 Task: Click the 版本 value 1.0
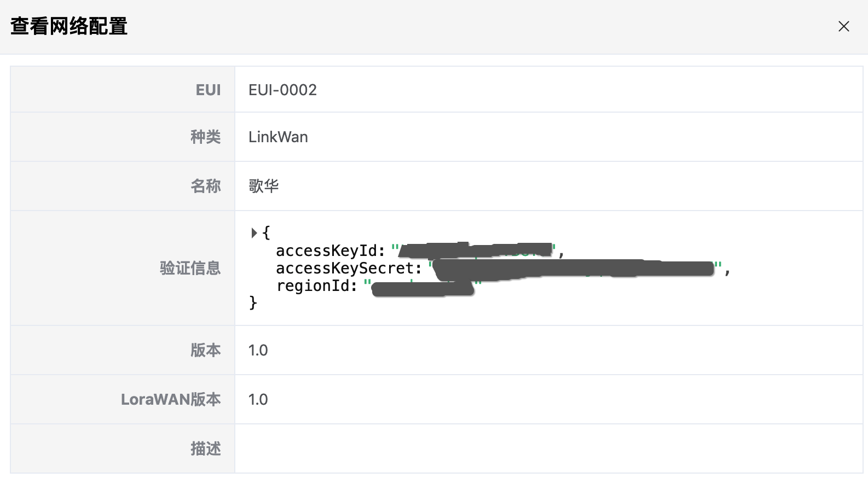[x=258, y=350]
